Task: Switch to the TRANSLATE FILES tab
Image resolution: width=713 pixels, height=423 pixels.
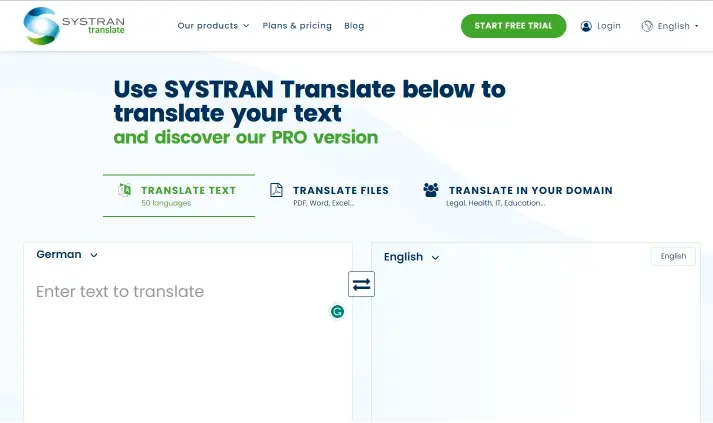Action: point(329,196)
